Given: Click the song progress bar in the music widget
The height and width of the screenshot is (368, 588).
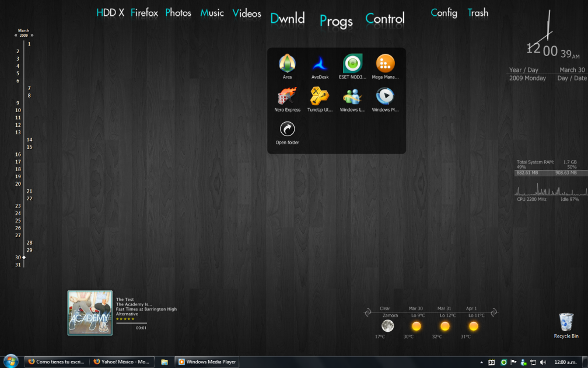Looking at the screenshot, I should click(x=131, y=323).
